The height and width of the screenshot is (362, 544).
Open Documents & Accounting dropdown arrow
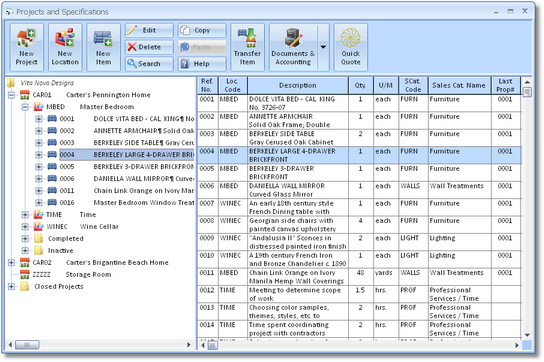click(323, 48)
